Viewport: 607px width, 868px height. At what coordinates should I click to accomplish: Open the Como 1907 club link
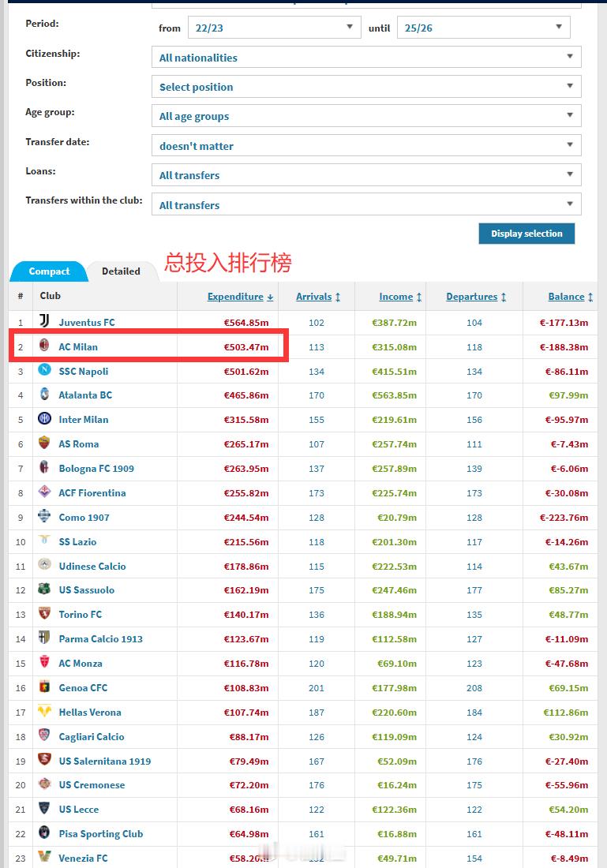[84, 518]
